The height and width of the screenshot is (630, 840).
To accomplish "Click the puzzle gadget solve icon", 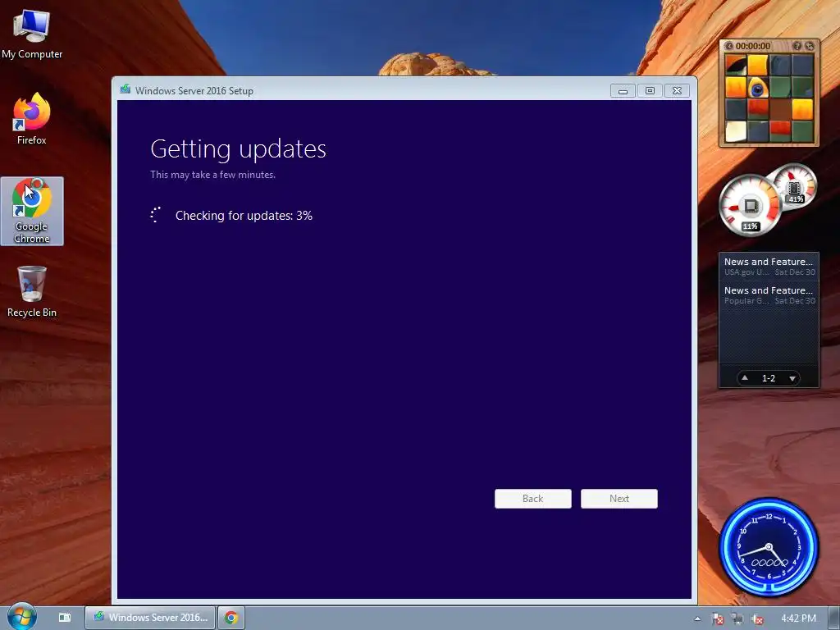I will pos(810,46).
